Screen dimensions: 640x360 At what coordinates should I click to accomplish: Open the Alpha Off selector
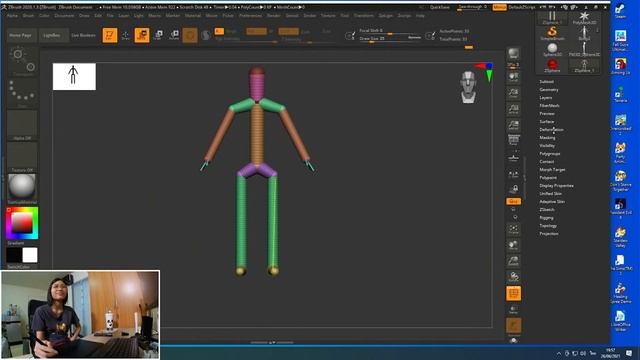click(22, 125)
